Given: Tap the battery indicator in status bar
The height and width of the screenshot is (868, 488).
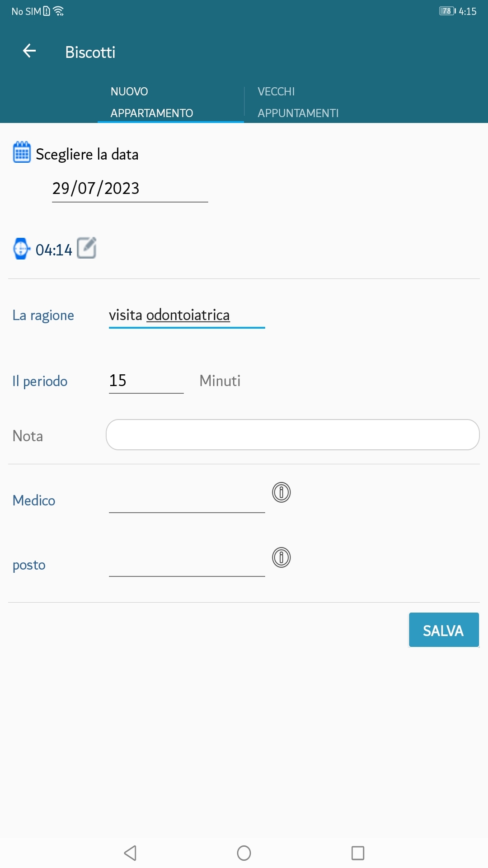Looking at the screenshot, I should click(447, 11).
